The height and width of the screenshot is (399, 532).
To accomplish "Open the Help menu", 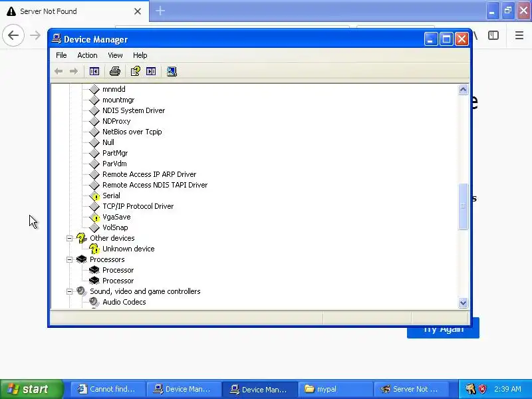I will 140,55.
